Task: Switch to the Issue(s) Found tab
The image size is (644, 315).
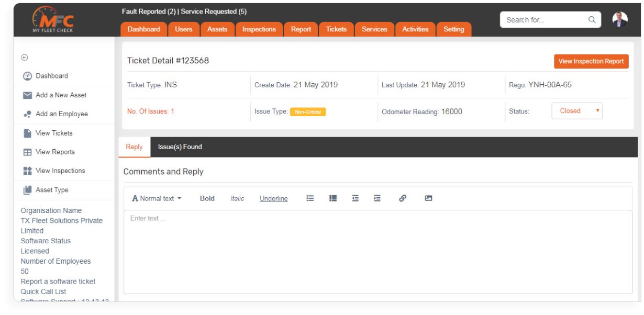Action: pyautogui.click(x=180, y=147)
